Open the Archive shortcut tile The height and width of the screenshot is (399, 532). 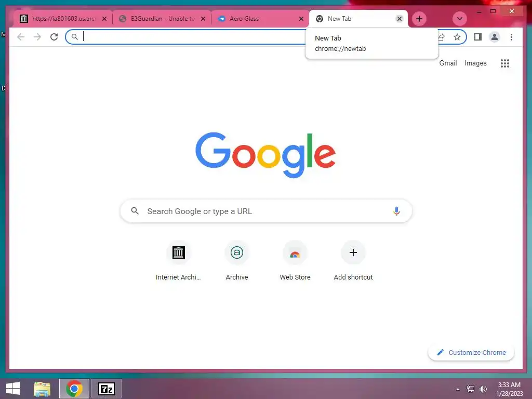tap(237, 261)
